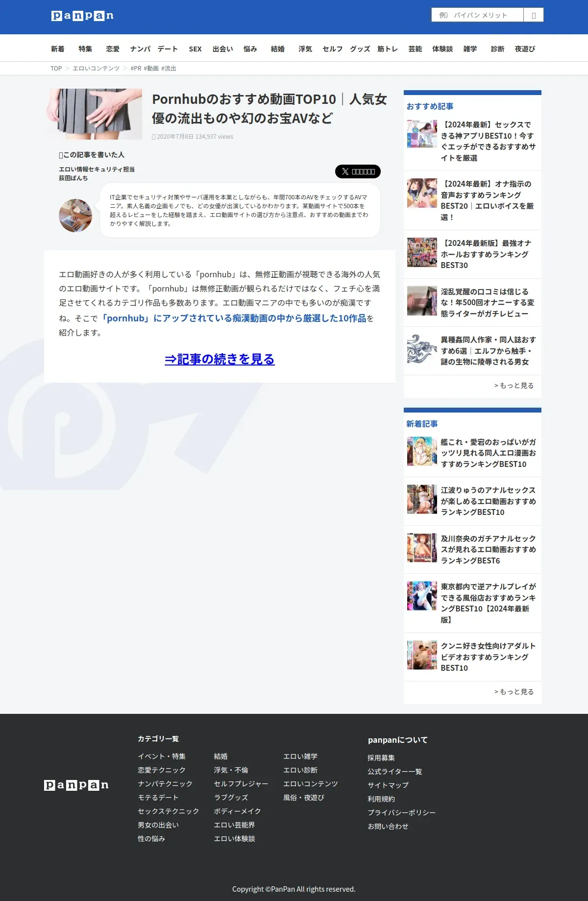
Task: Open the footer ナンパテクニック category
Action: tap(165, 784)
